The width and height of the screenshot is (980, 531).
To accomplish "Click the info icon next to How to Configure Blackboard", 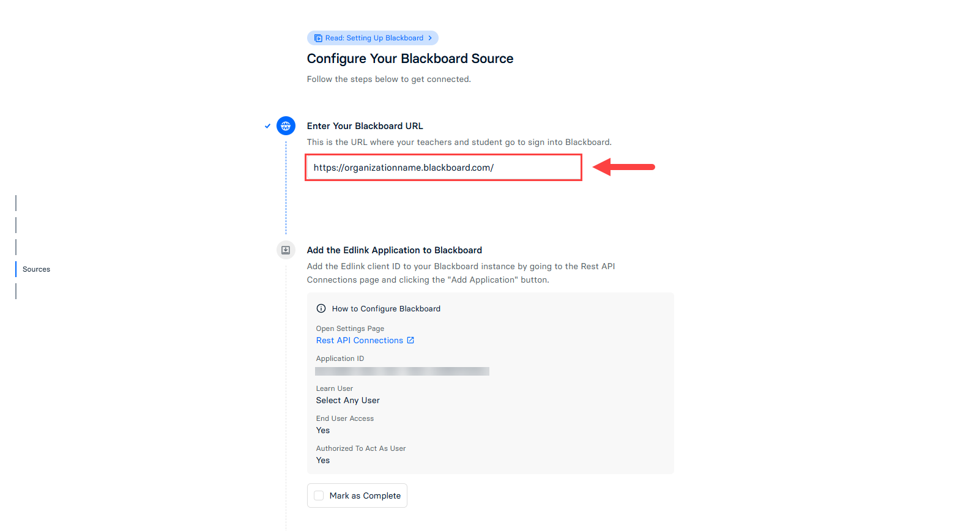I will click(x=321, y=308).
